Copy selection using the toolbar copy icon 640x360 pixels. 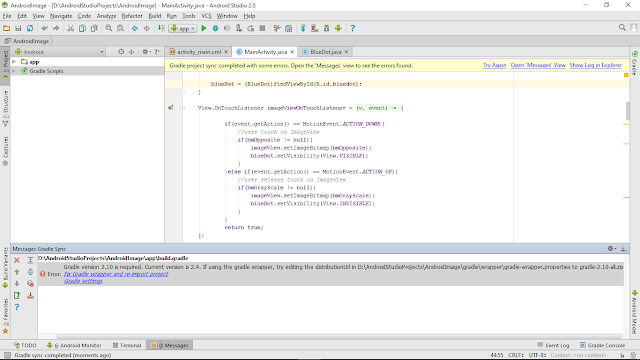pos(82,28)
